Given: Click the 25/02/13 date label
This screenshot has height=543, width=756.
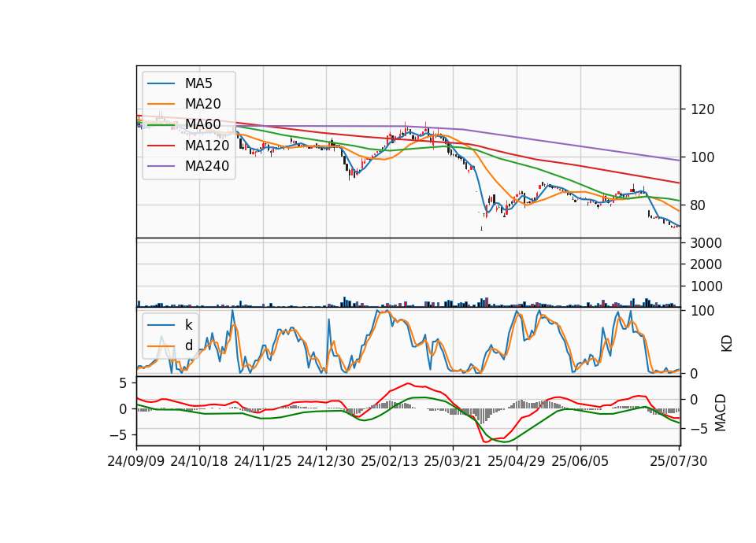Looking at the screenshot, I should pyautogui.click(x=390, y=461).
